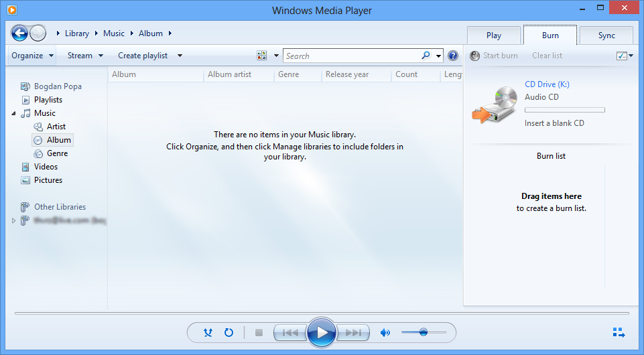The width and height of the screenshot is (644, 355).
Task: Click Library in the breadcrumb
Action: 77,33
